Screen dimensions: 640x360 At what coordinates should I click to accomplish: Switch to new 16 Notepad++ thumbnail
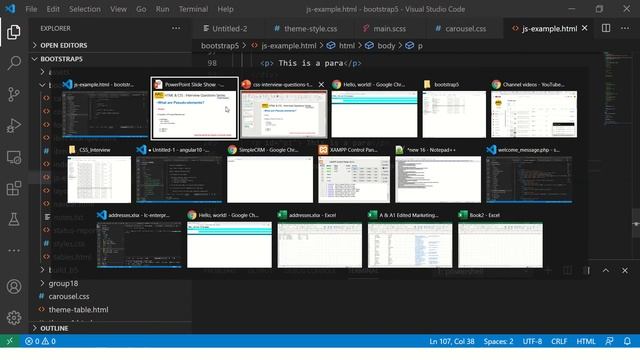tap(438, 173)
